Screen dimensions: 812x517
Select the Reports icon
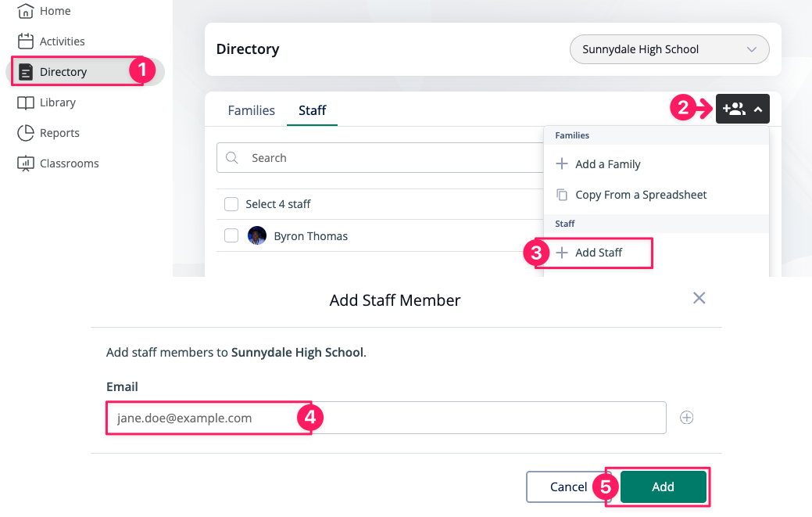click(x=26, y=132)
